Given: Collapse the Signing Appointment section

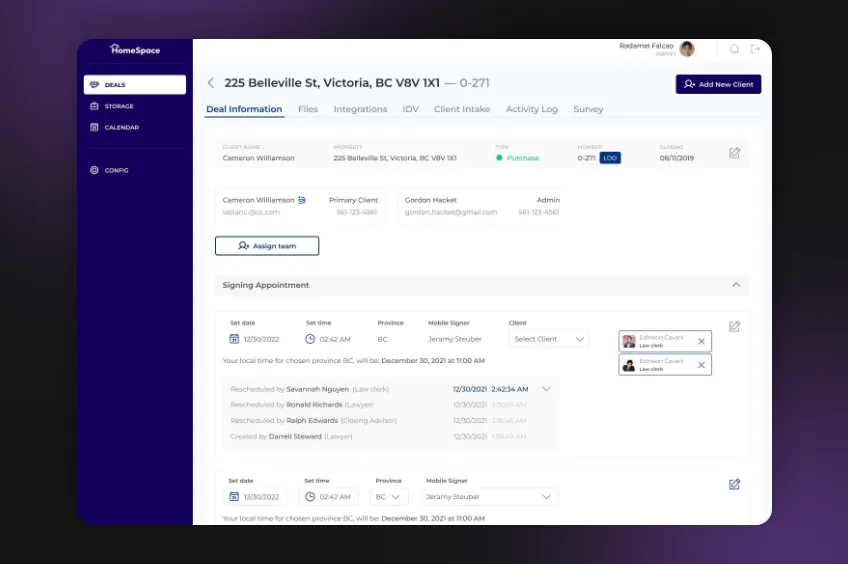Looking at the screenshot, I should tap(736, 285).
